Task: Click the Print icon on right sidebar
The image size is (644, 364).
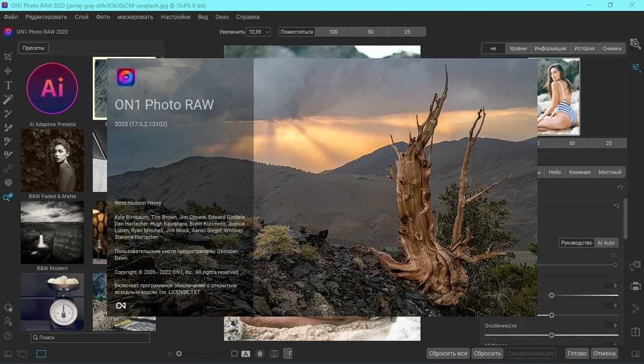Action: coord(635,286)
